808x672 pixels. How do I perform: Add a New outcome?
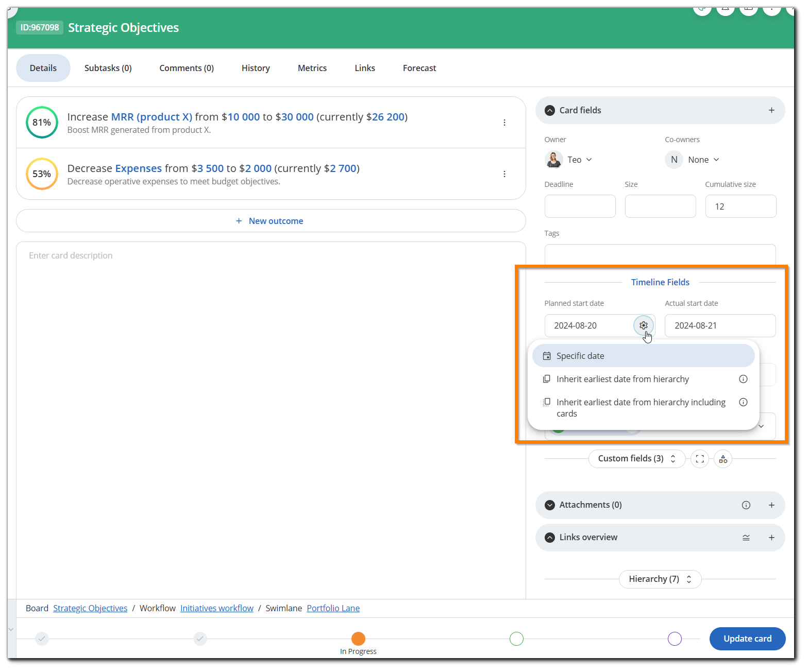click(x=271, y=221)
